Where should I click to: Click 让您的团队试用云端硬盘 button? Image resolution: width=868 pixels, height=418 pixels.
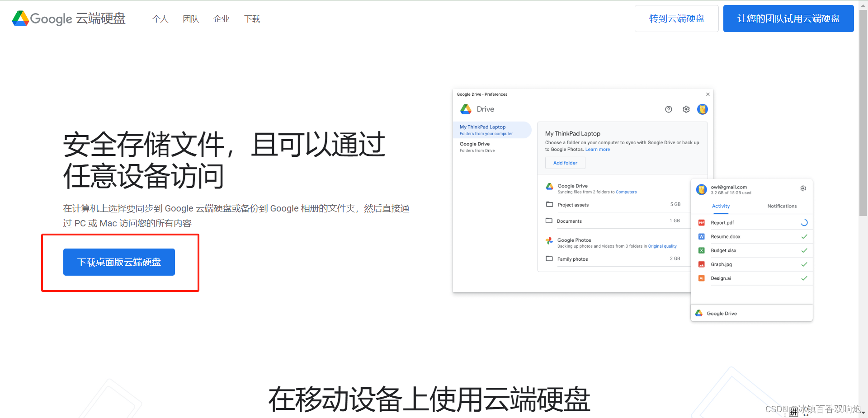(x=788, y=19)
